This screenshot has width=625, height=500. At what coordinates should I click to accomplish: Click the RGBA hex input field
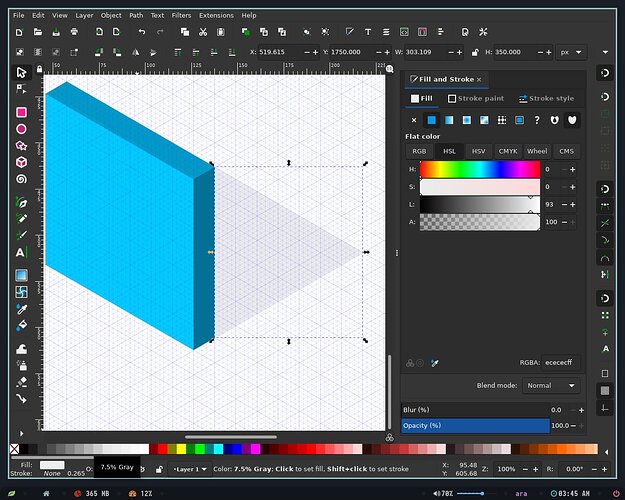pyautogui.click(x=561, y=362)
